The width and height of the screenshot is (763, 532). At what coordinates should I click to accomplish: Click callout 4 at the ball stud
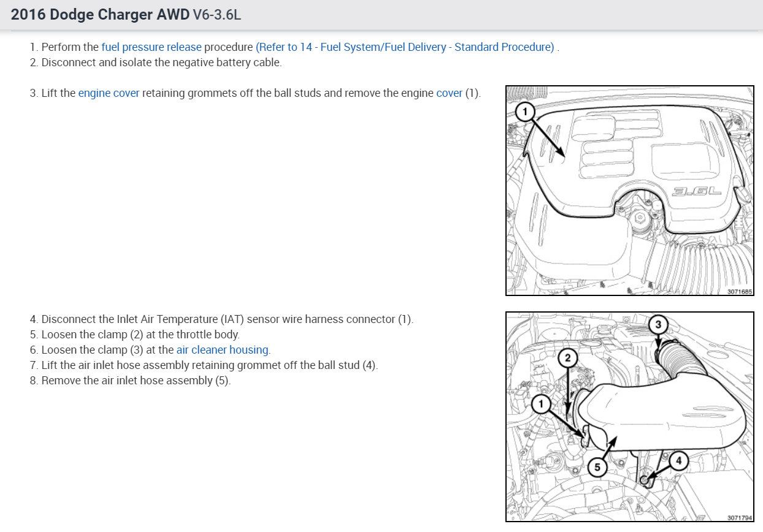point(678,460)
